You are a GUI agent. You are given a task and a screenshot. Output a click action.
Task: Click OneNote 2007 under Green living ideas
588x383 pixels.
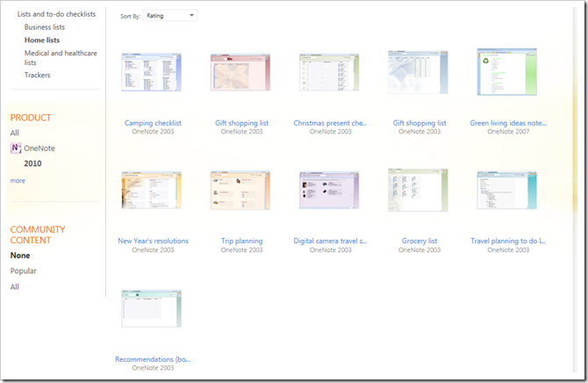tap(508, 132)
